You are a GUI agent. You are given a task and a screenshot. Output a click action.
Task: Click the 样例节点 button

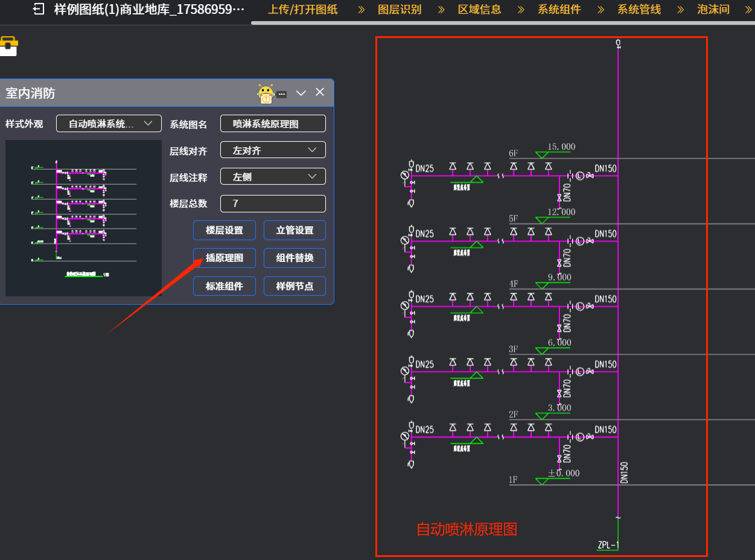[x=295, y=286]
